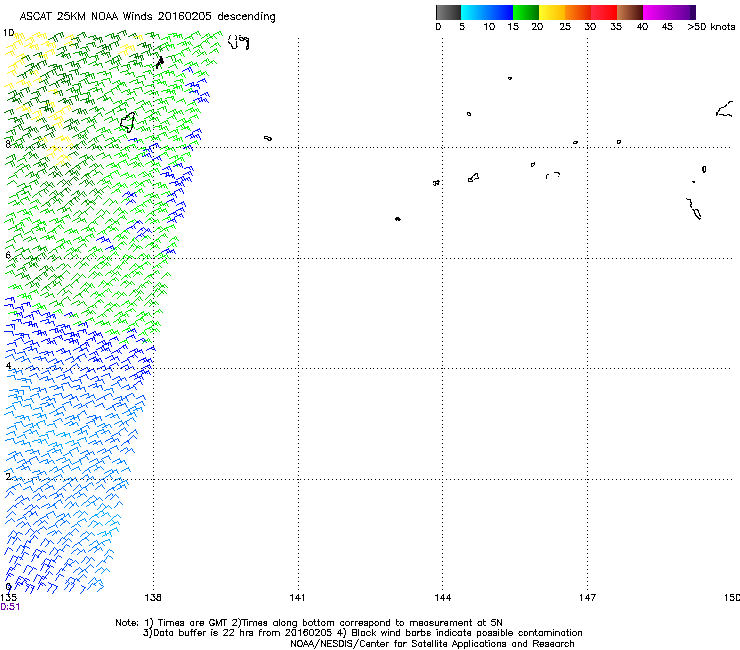Click the red 30-35 knots color band
Image resolution: width=740 pixels, height=650 pixels.
(x=604, y=12)
